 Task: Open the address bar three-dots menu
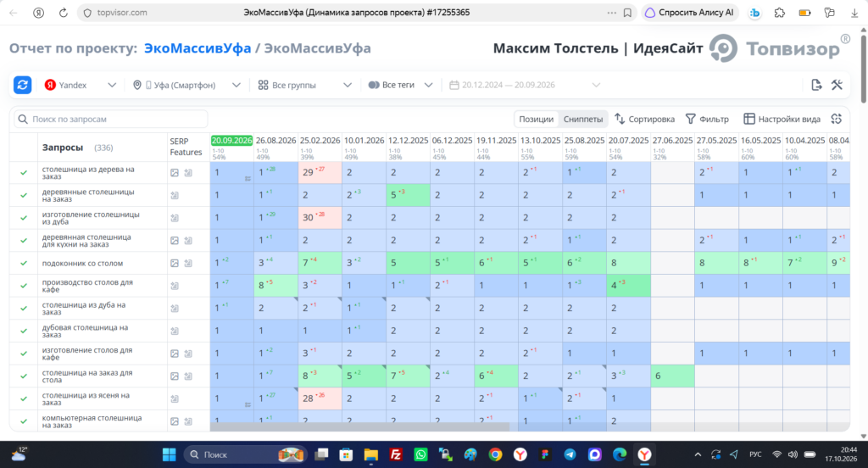click(611, 12)
